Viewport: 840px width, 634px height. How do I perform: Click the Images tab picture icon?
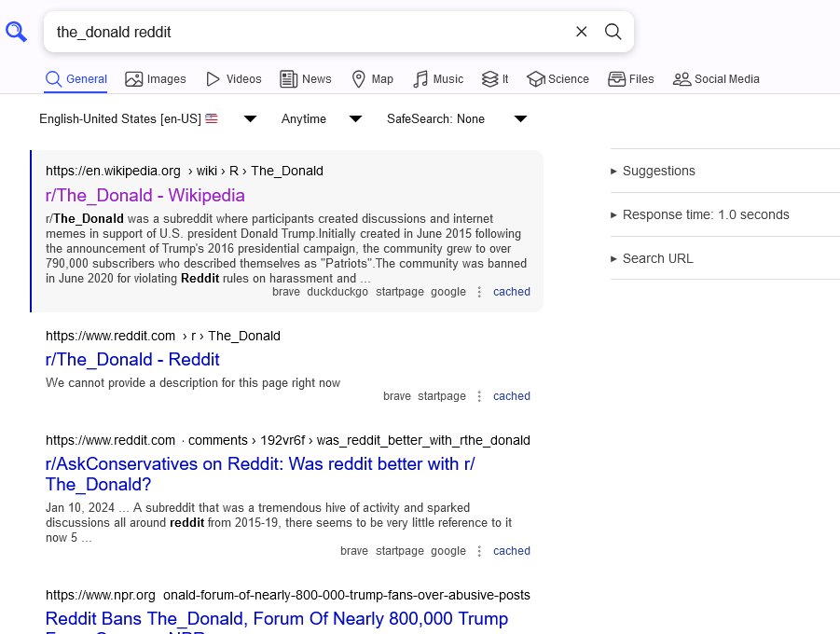(134, 79)
